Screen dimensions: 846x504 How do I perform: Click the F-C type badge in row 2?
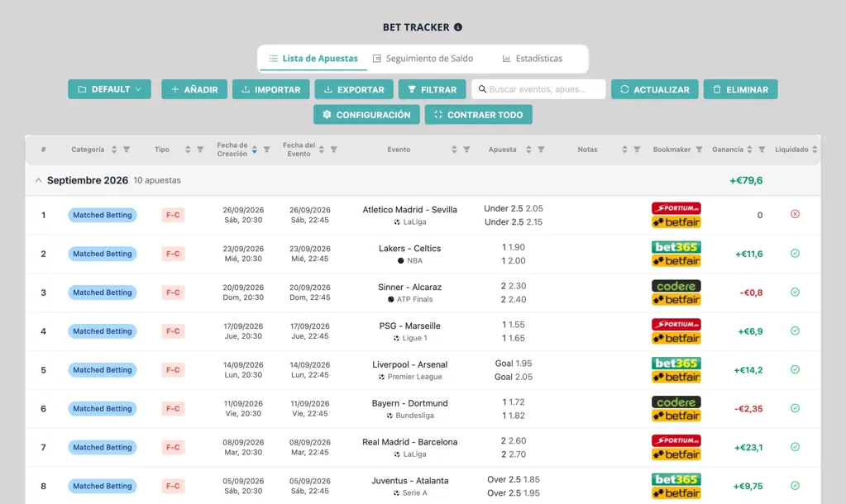point(173,254)
